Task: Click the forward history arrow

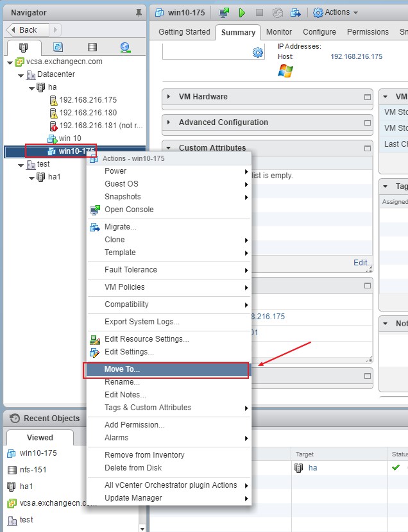Action: coord(55,30)
